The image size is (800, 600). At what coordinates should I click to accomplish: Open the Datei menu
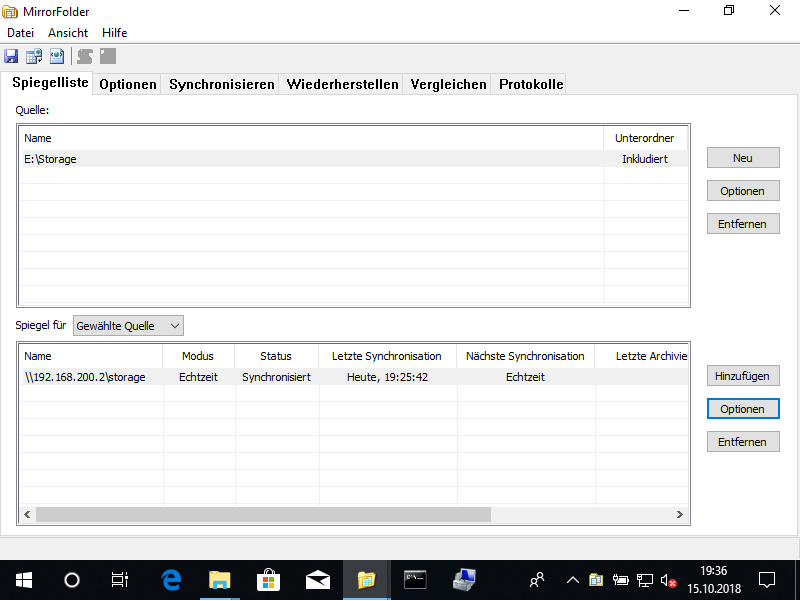point(21,33)
